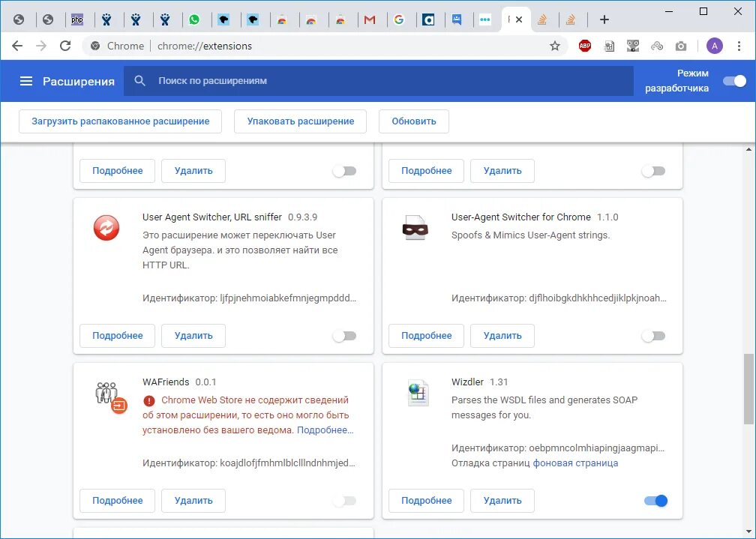Remove Wizdler with Удалить button

click(502, 501)
